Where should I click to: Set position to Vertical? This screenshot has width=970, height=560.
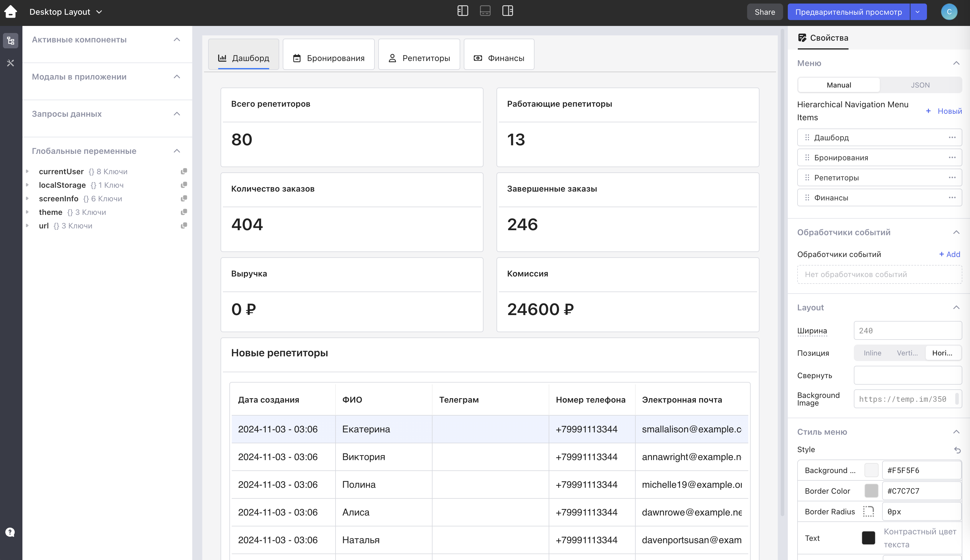click(x=907, y=353)
